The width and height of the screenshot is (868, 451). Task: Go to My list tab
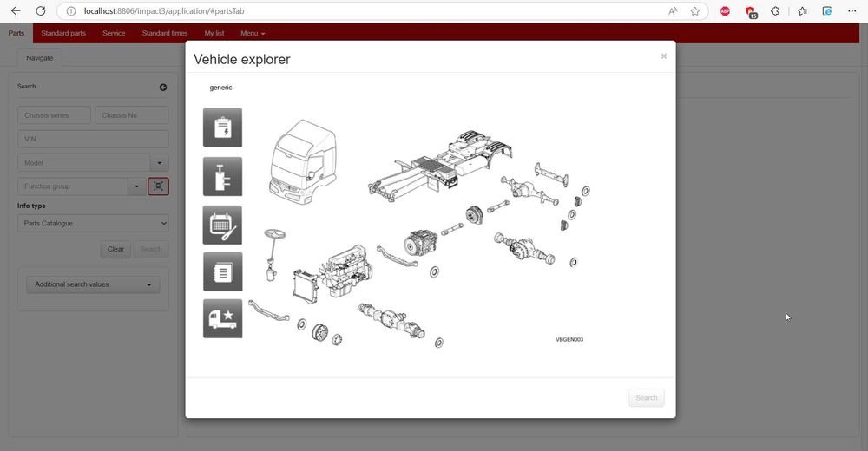pos(214,33)
